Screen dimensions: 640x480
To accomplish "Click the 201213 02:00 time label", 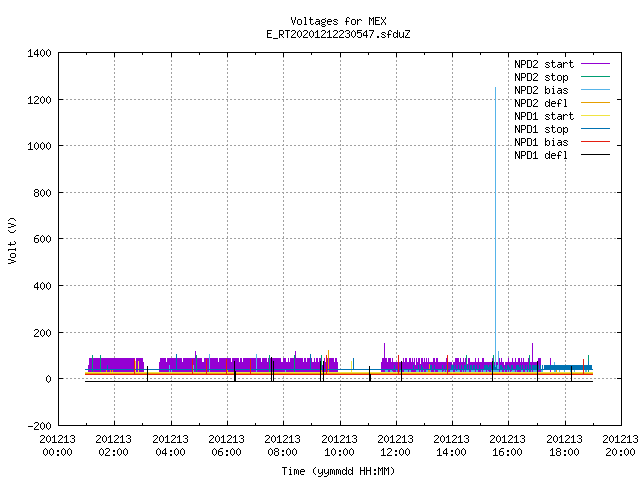I will pyautogui.click(x=113, y=445).
